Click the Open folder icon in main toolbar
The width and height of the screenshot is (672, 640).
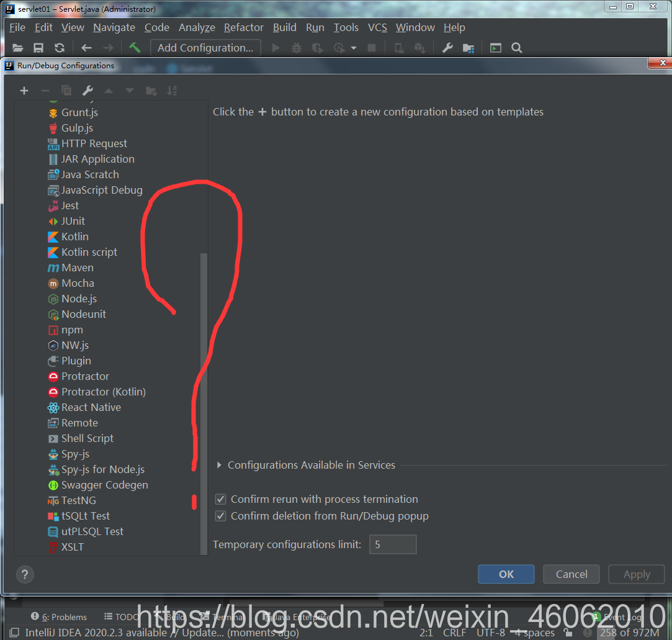pyautogui.click(x=17, y=48)
